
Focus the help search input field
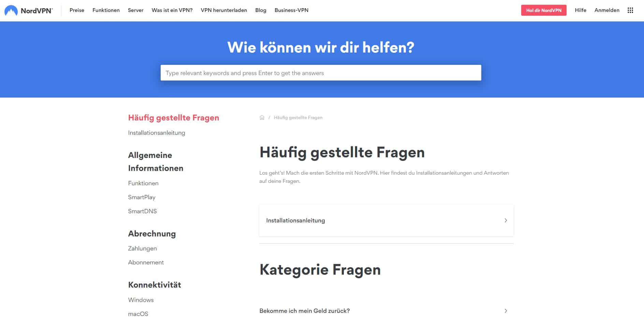click(x=321, y=73)
